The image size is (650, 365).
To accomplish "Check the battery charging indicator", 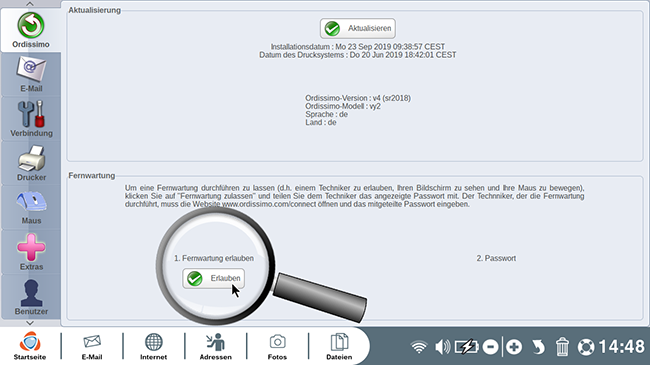I will tap(467, 347).
